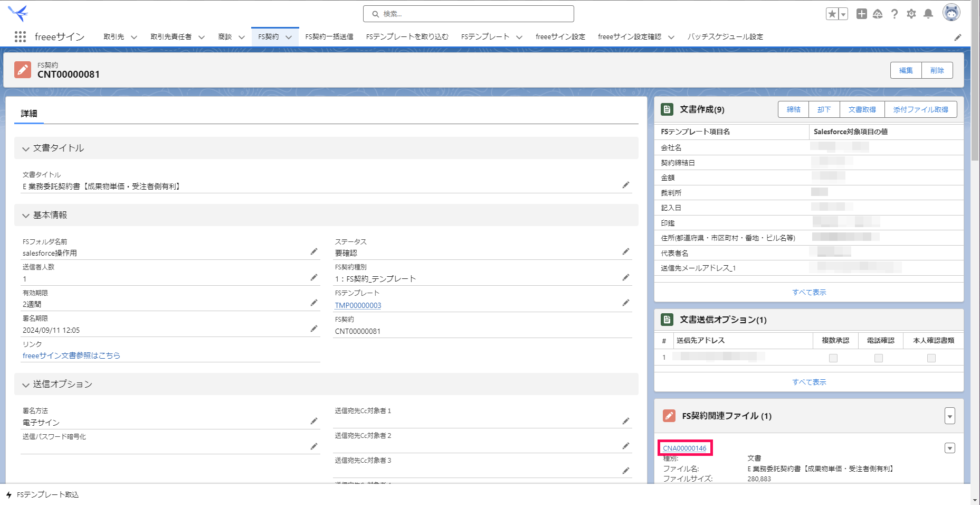Open the Notifications bell icon
Image resolution: width=980 pixels, height=505 pixels.
click(928, 14)
